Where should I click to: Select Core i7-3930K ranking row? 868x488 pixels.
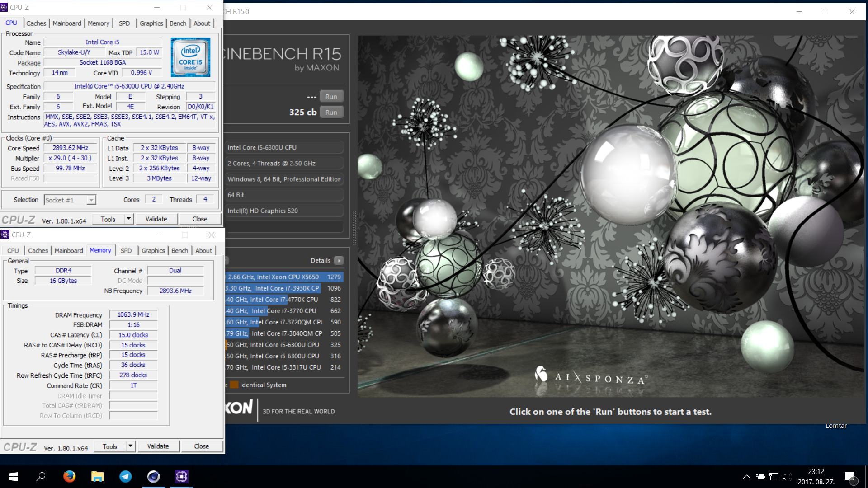point(284,288)
